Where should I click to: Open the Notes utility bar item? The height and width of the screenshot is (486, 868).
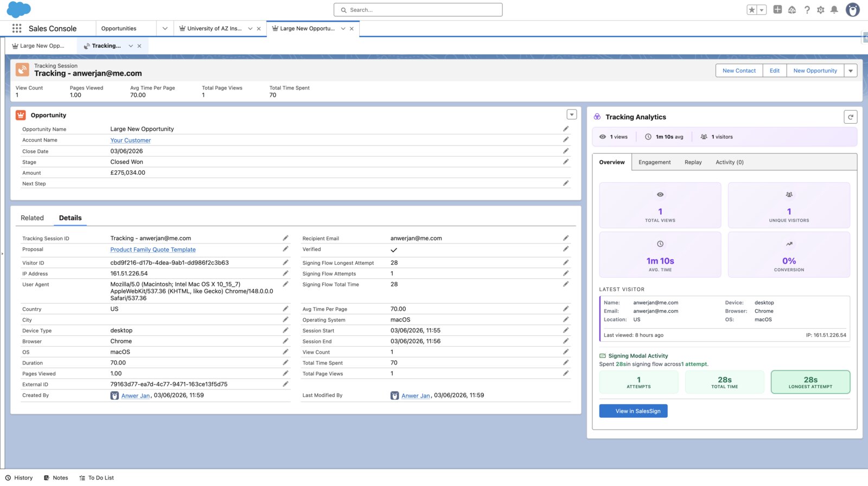coord(56,478)
